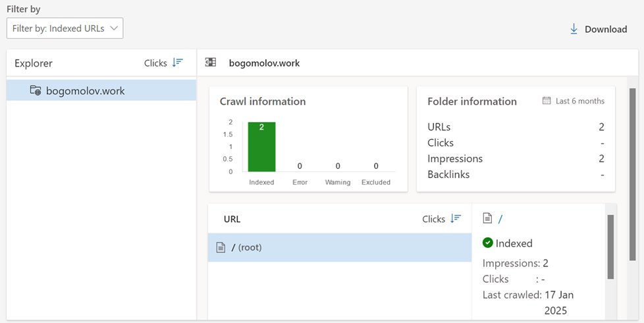The height and width of the screenshot is (323, 644).
Task: Click the green Indexed bar in chart
Action: (x=261, y=146)
